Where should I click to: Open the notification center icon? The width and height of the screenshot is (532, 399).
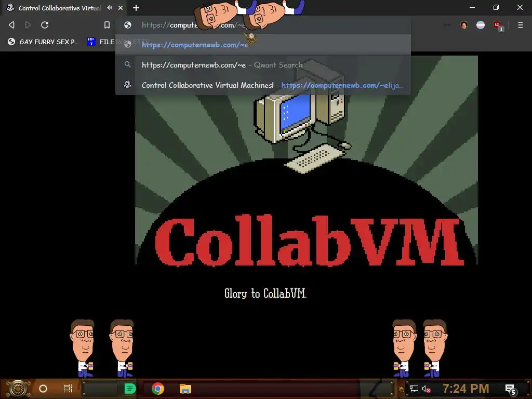click(511, 389)
